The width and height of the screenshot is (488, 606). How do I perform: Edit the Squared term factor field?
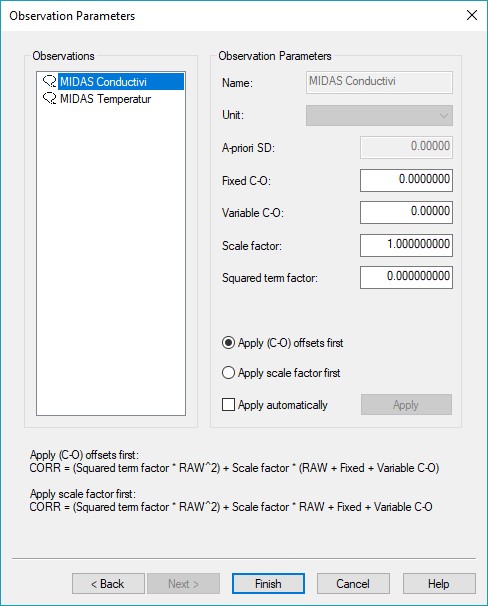click(x=406, y=277)
